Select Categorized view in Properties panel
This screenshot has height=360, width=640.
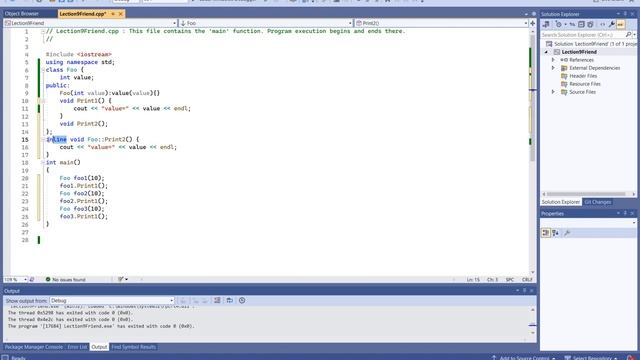click(546, 233)
